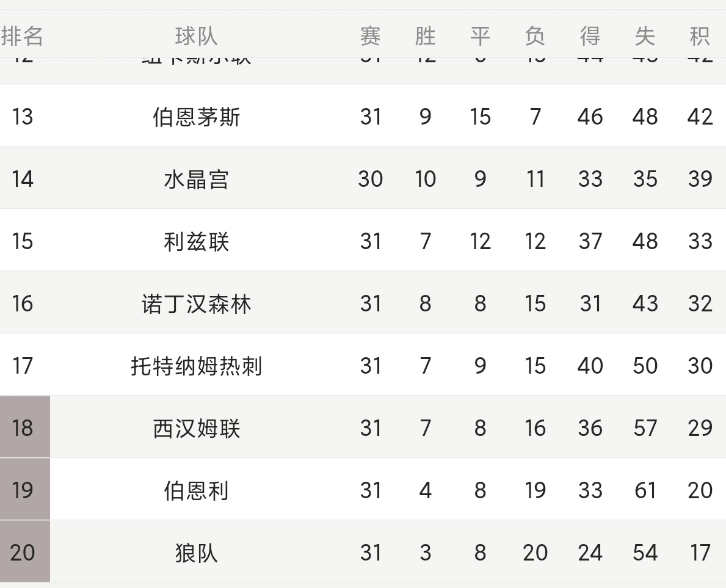Select the 水晶宫 team name
726x588 pixels.
[x=196, y=179]
